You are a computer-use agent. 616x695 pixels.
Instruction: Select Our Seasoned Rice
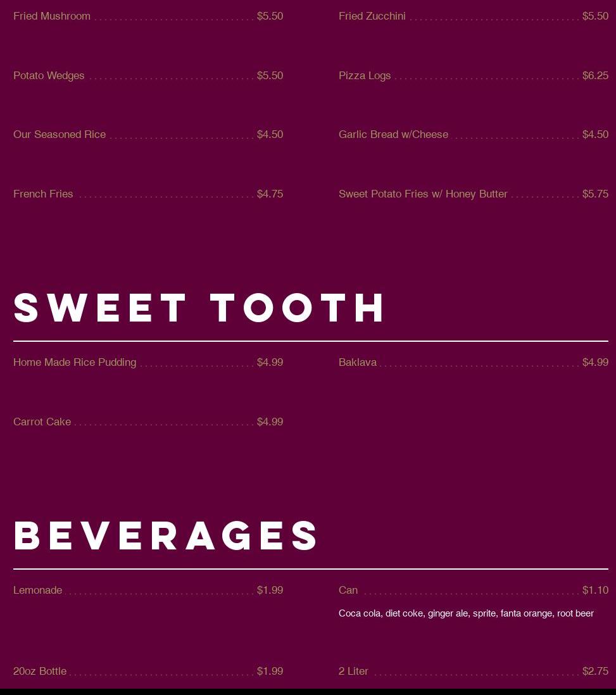tap(60, 135)
